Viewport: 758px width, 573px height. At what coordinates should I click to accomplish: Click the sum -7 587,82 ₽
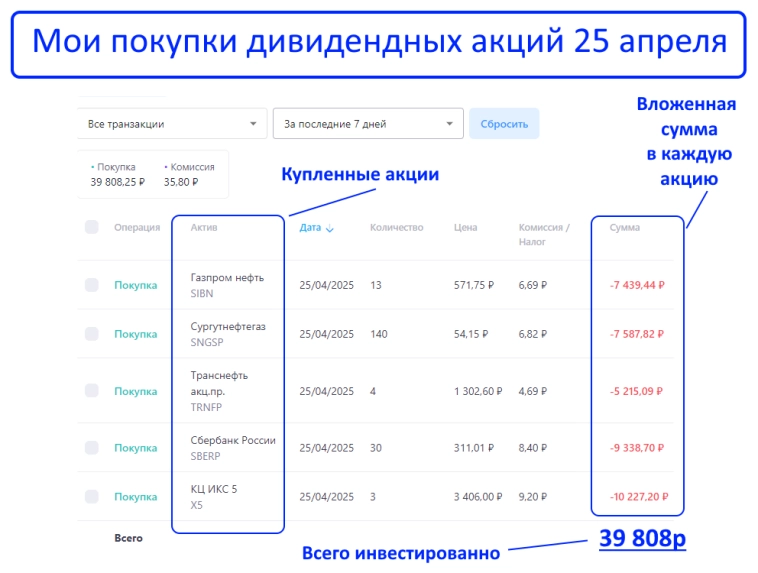pos(637,334)
